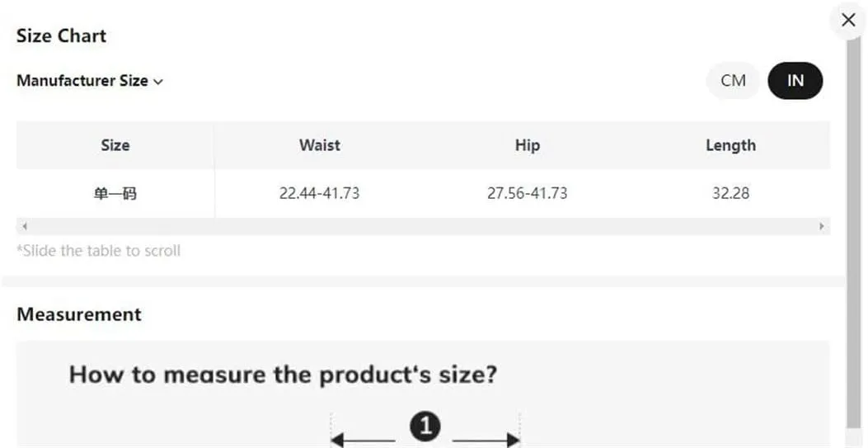Select the IN unit toggle
This screenshot has height=448, width=868.
click(795, 81)
